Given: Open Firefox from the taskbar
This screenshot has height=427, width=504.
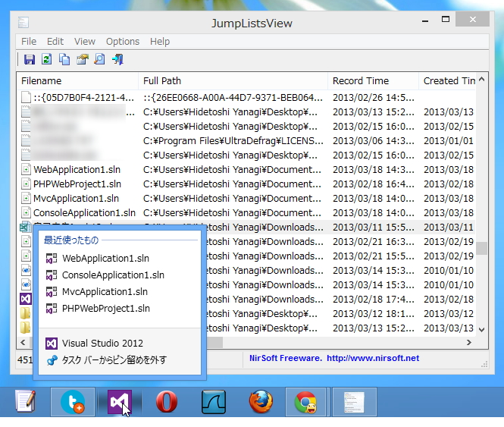Looking at the screenshot, I should point(261,401).
